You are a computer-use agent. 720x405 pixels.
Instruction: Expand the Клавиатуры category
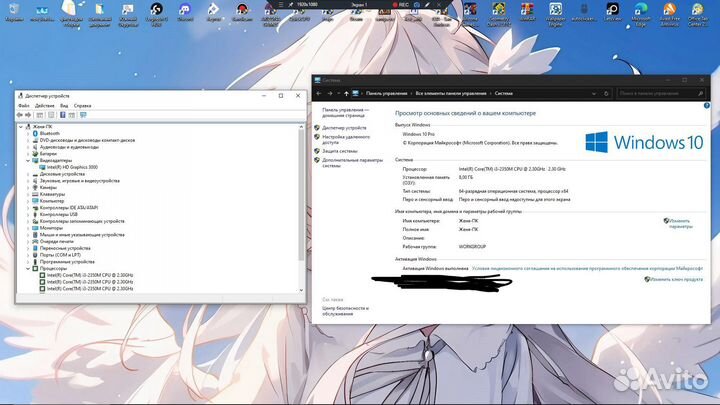(x=28, y=194)
